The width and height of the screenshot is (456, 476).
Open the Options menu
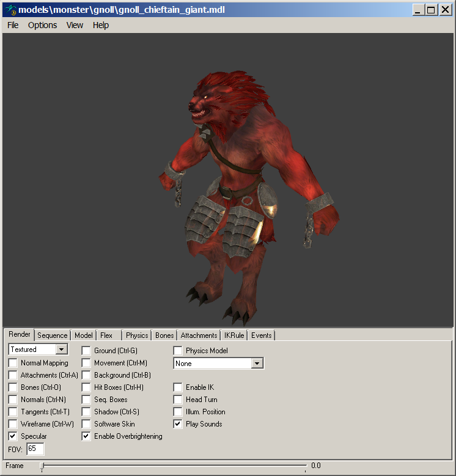(42, 25)
